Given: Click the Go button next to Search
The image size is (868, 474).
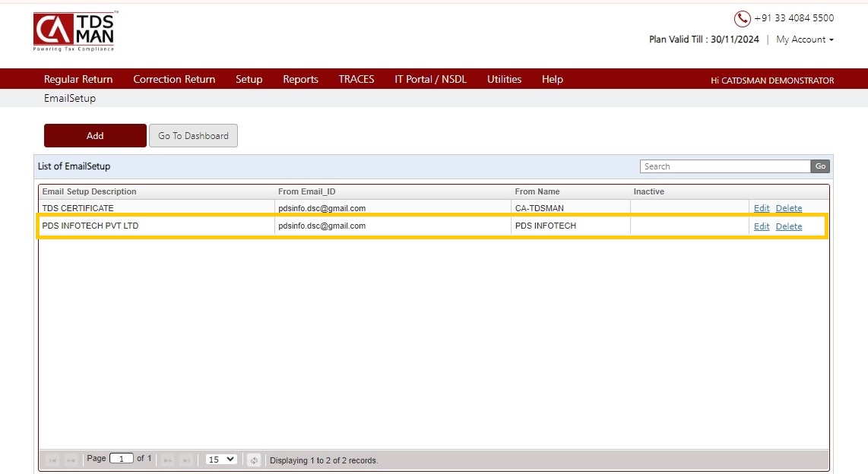Looking at the screenshot, I should pyautogui.click(x=820, y=166).
